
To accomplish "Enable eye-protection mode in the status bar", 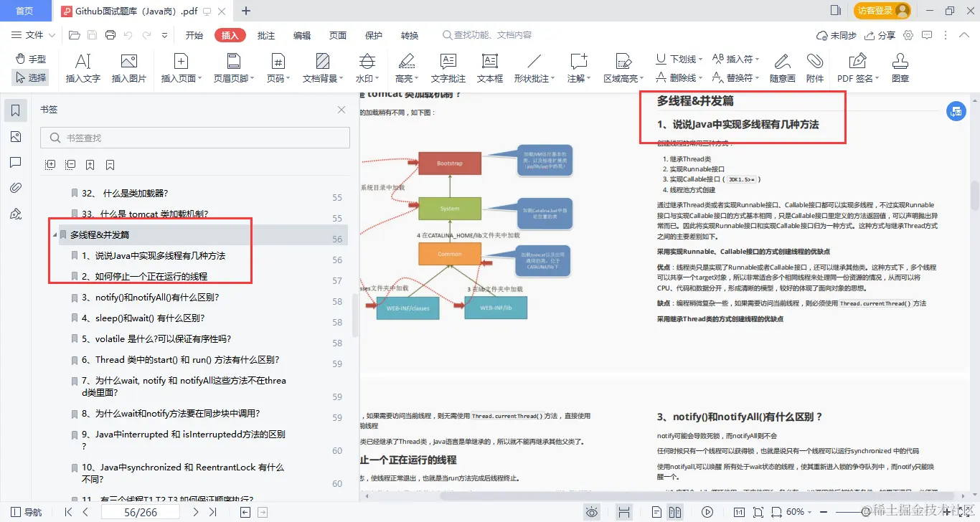I will tap(591, 512).
